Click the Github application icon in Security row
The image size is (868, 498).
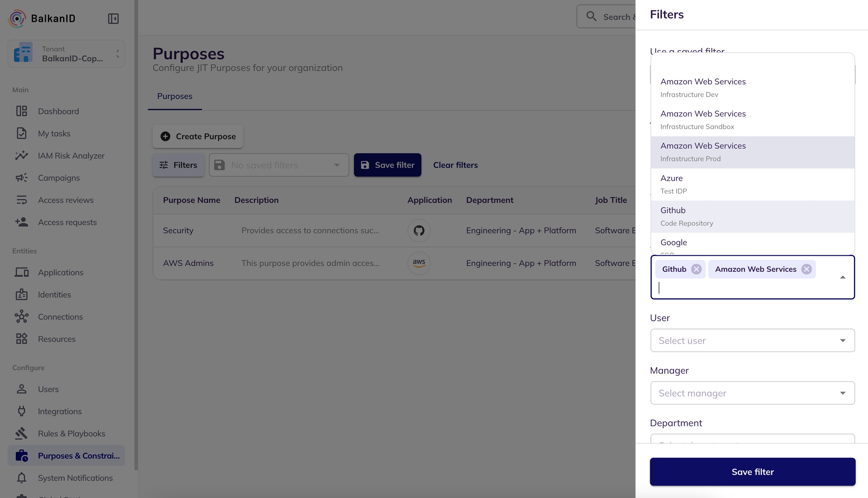point(419,230)
